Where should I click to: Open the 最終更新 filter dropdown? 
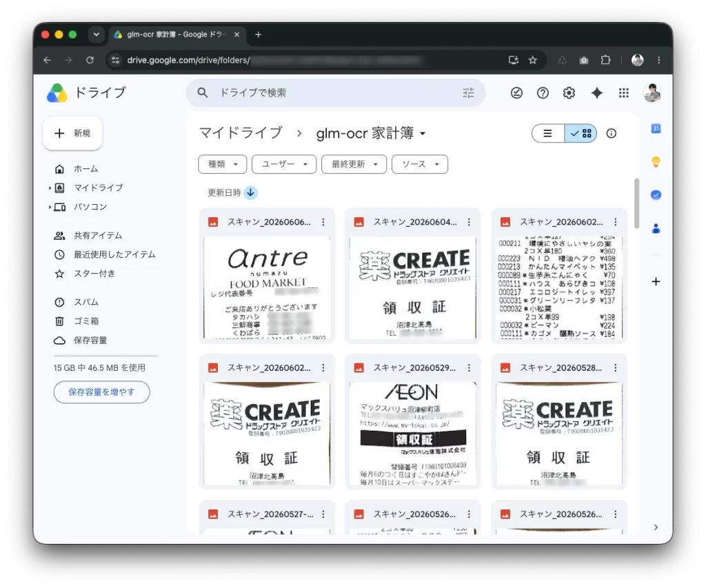click(x=354, y=164)
